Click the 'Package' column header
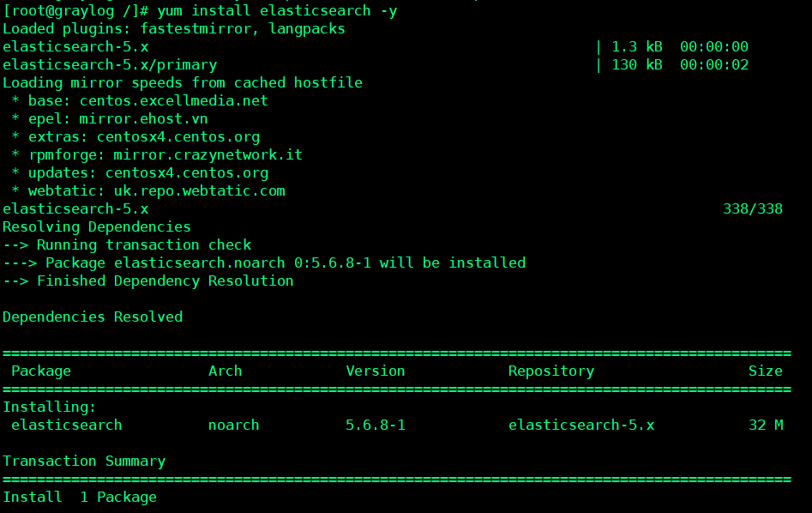812x513 pixels. (41, 371)
